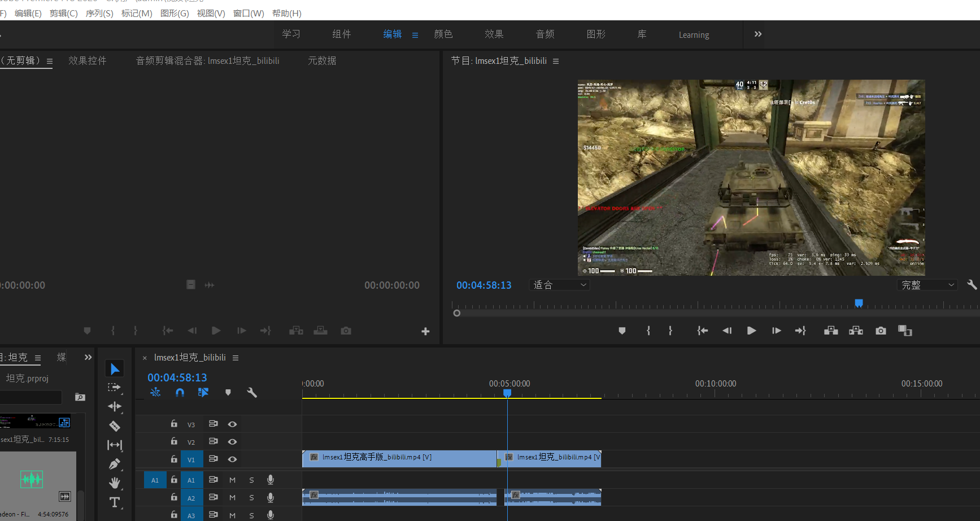Open the 完整 playback resolution dropdown
This screenshot has height=521, width=980.
927,285
